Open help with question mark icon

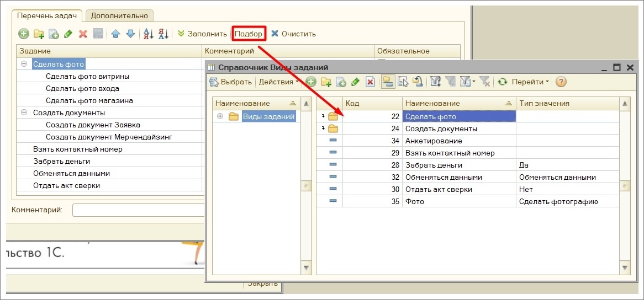click(561, 82)
